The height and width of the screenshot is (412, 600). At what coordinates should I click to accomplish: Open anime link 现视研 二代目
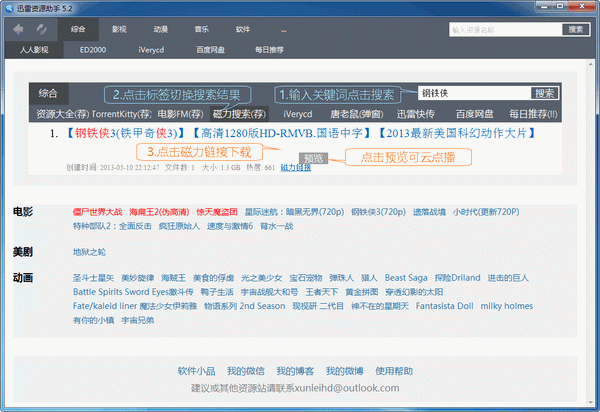[318, 306]
